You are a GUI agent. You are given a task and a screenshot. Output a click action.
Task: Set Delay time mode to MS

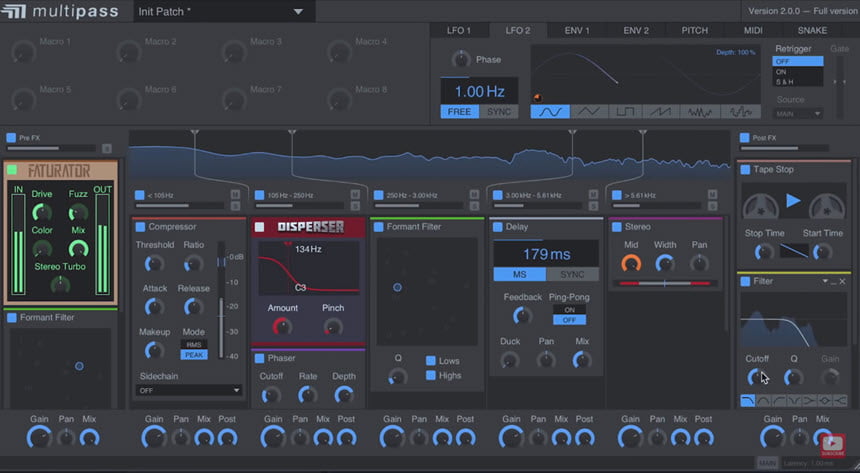pos(519,274)
